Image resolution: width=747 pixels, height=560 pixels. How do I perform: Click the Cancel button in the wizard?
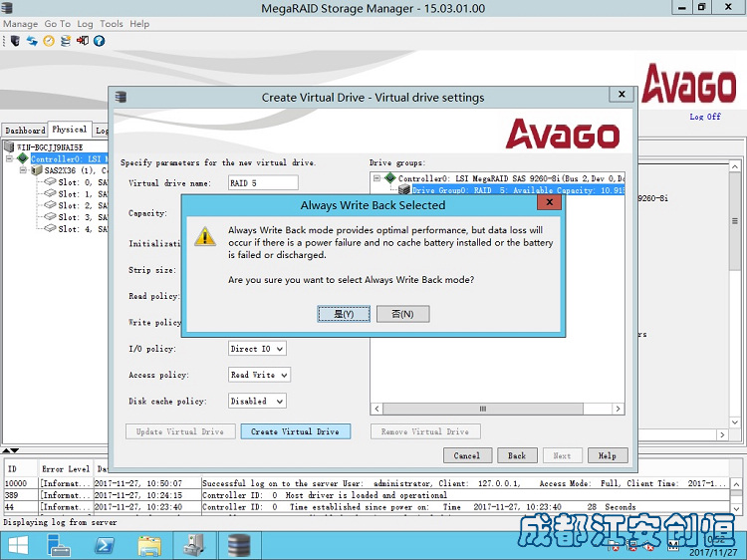click(x=467, y=455)
